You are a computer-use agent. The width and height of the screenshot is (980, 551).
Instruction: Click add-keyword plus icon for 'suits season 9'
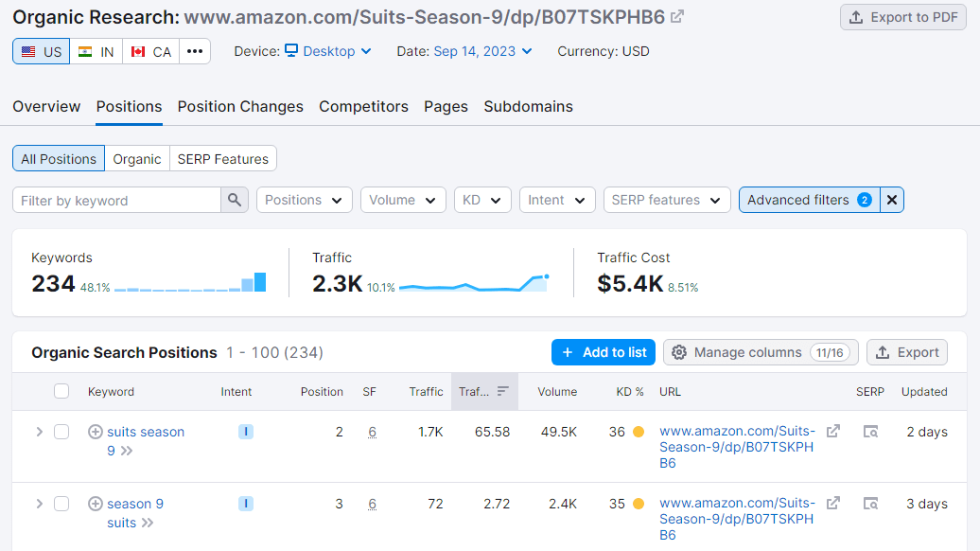(95, 432)
